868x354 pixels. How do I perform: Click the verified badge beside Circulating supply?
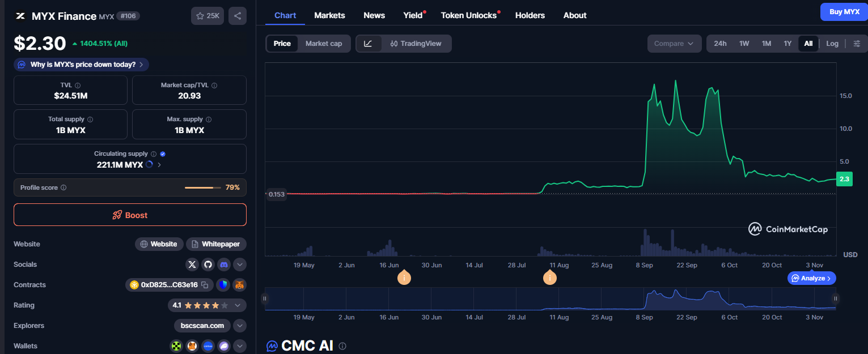163,153
